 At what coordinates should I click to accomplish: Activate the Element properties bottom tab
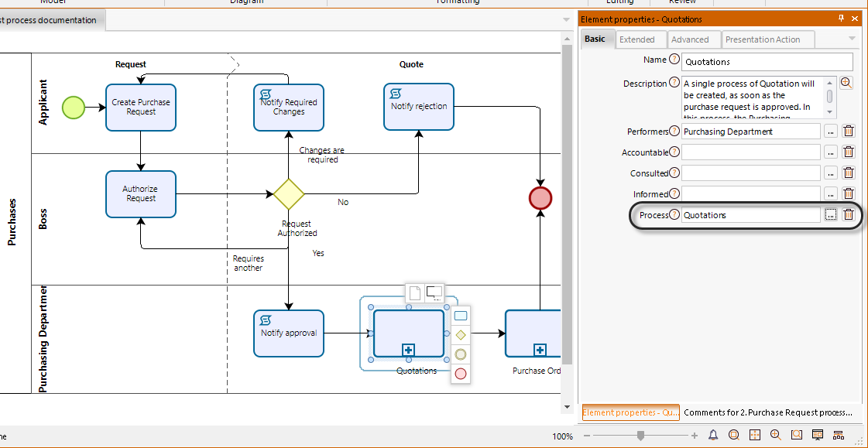coord(630,412)
